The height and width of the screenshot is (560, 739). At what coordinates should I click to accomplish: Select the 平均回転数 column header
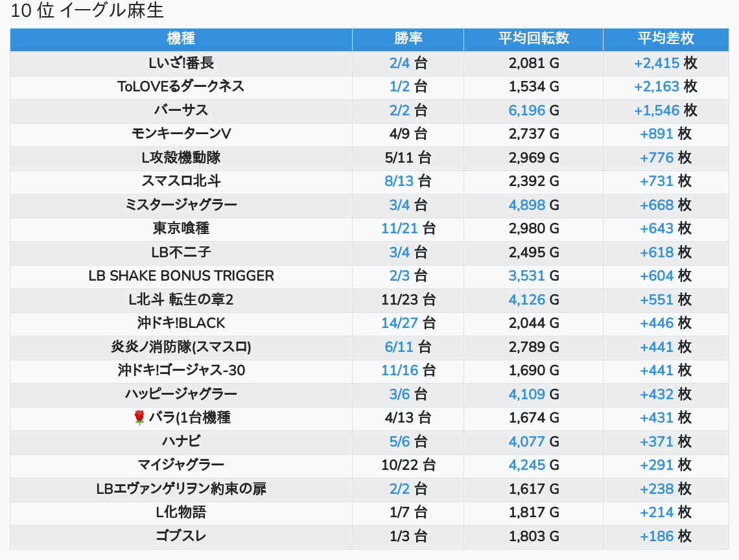click(x=533, y=39)
